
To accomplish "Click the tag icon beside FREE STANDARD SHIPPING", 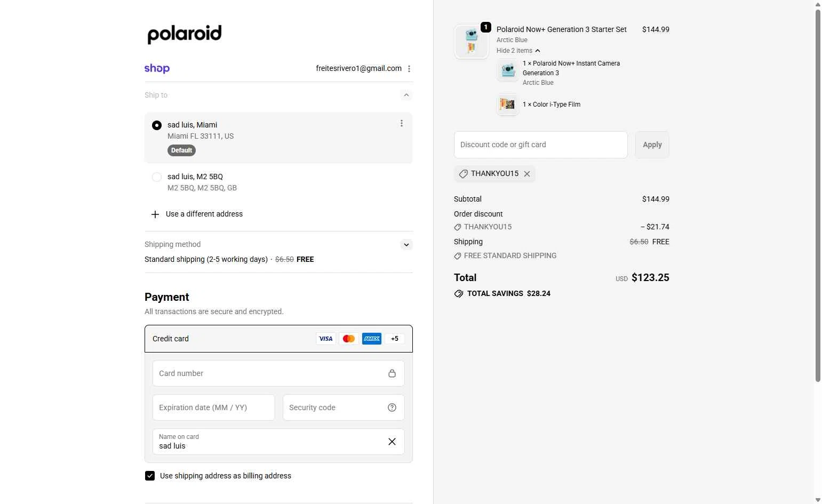I will pos(458,256).
